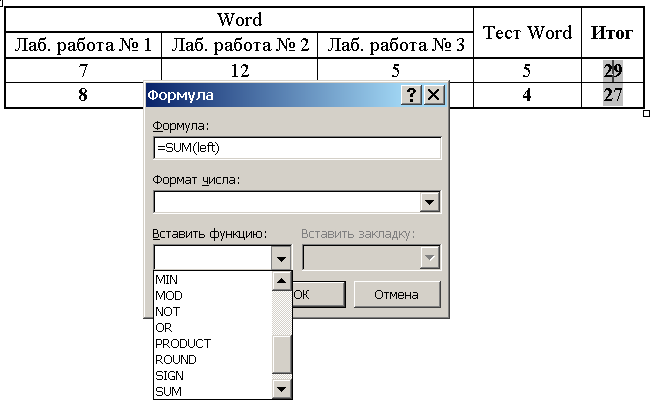Click the cell containing 12

[x=240, y=71]
